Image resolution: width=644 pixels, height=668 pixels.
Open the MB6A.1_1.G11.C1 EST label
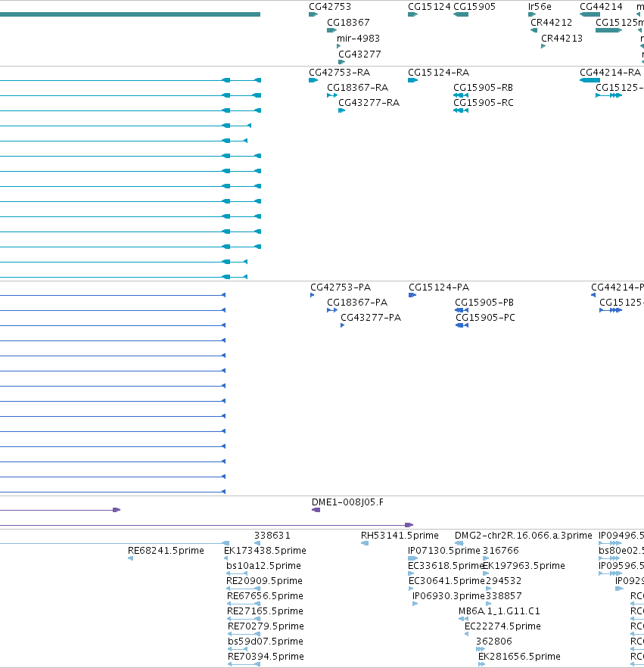tap(499, 611)
